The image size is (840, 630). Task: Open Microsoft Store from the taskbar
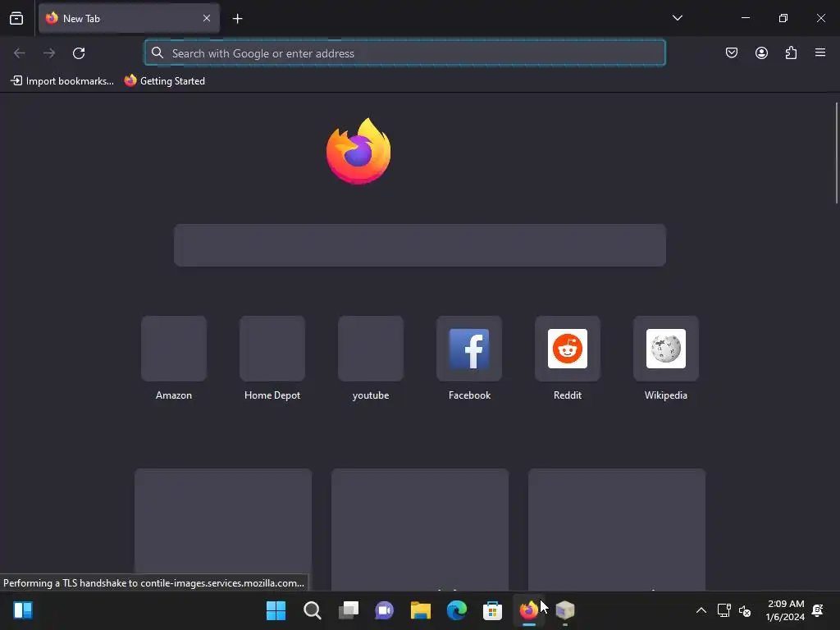492,610
